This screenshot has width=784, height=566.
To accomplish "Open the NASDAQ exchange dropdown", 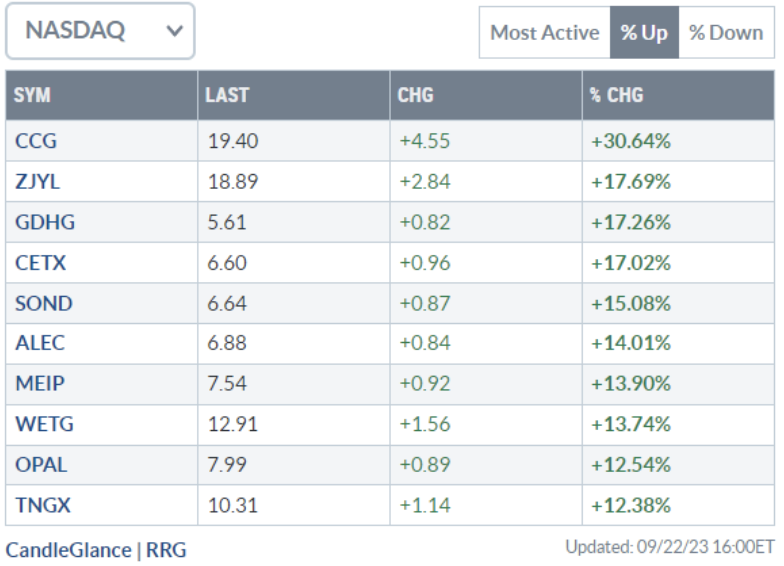I will tap(100, 31).
